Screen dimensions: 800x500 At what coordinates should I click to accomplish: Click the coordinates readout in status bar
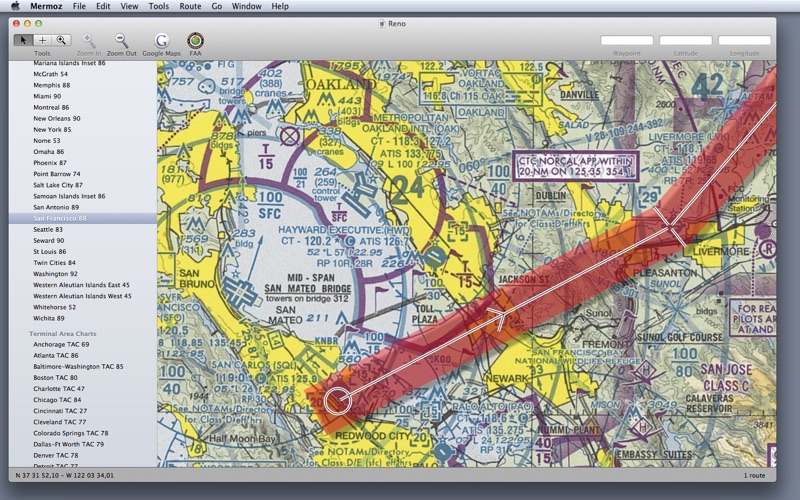(65, 476)
